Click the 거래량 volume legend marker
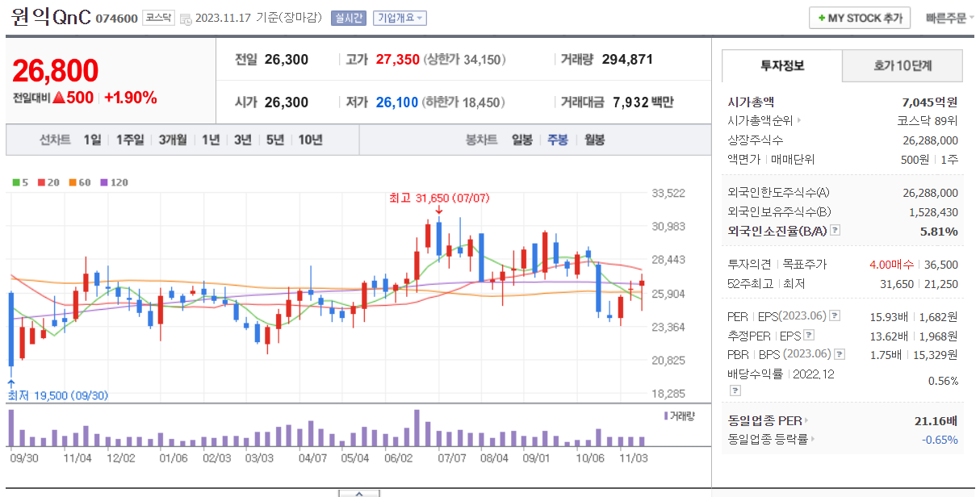The height and width of the screenshot is (497, 980). [x=666, y=416]
